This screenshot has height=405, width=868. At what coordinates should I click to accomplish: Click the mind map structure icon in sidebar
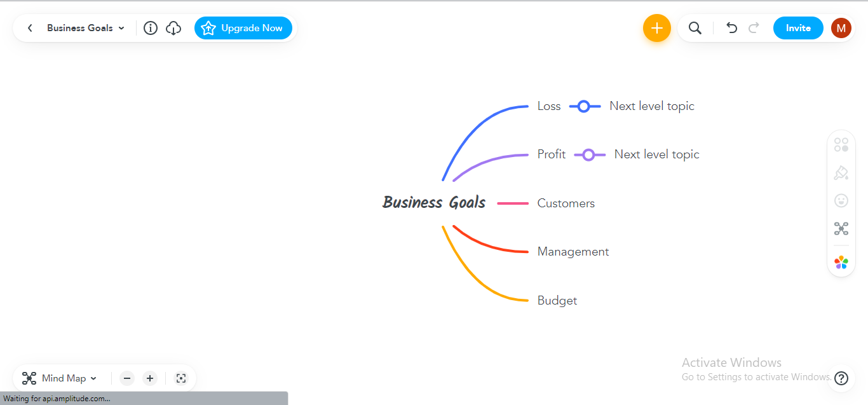[x=841, y=228]
